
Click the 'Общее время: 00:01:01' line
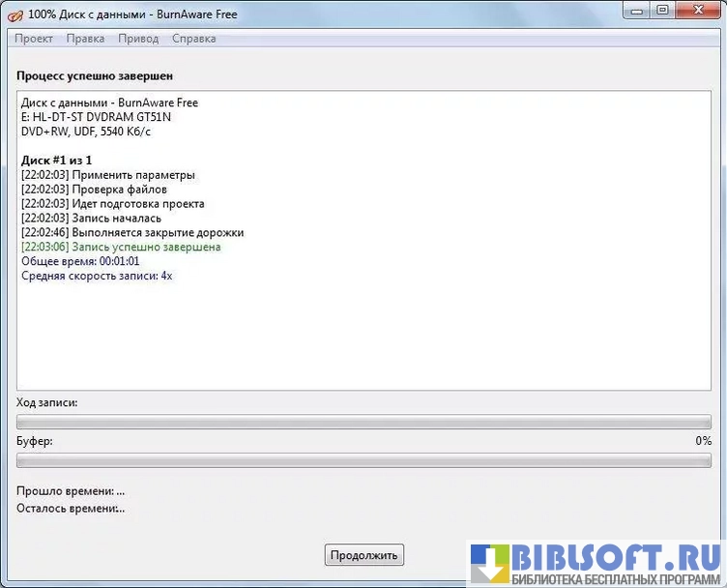pos(80,262)
